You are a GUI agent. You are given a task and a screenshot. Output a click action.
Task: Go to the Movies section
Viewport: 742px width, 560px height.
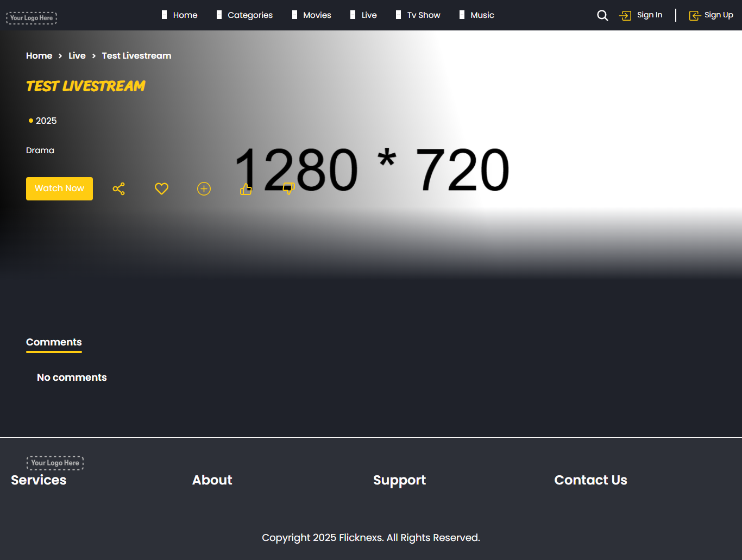317,15
